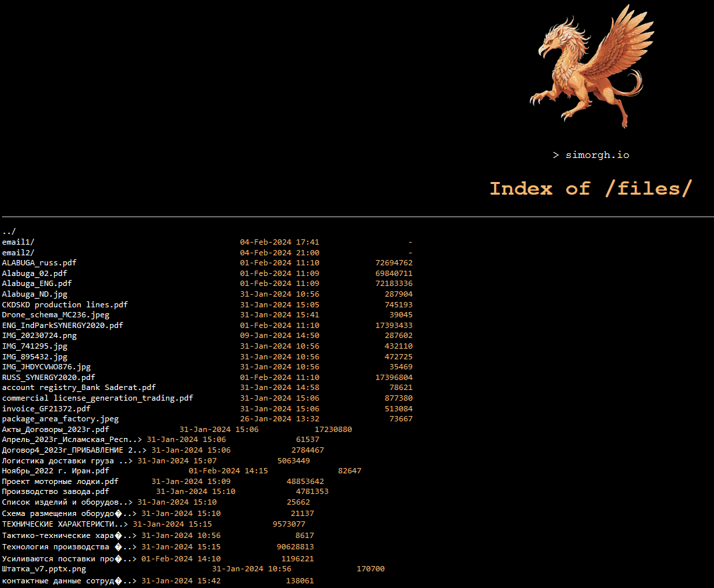Open the email2/ folder
Viewport: 714px width, 588px height.
[x=18, y=252]
